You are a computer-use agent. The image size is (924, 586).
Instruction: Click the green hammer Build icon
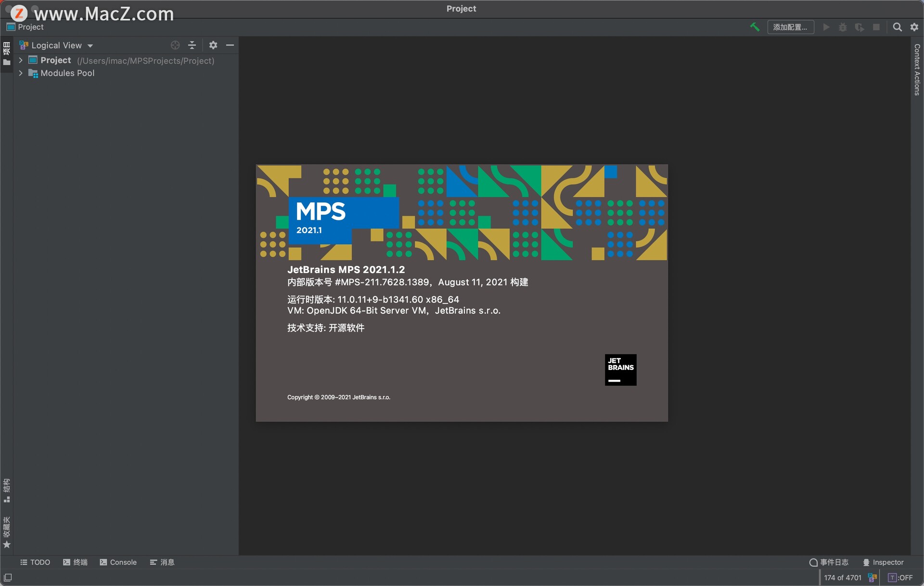(755, 27)
